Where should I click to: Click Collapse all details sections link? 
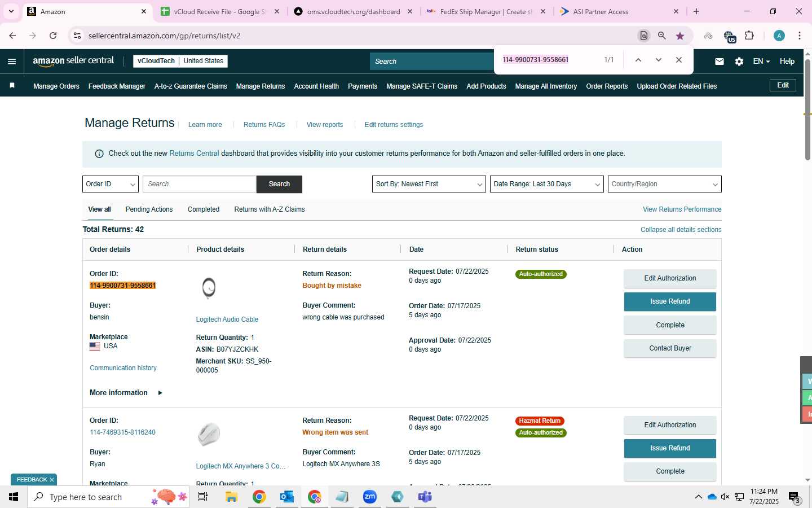pos(681,230)
